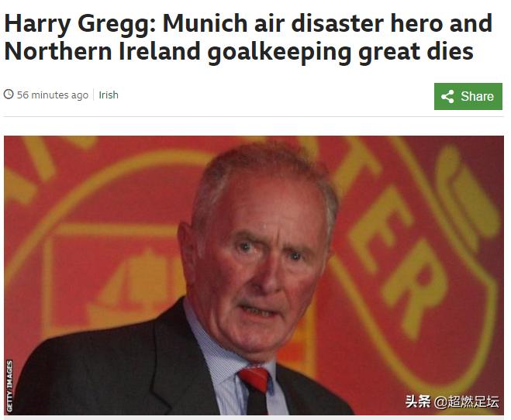Click the 头条 watermark logo

pyautogui.click(x=418, y=401)
